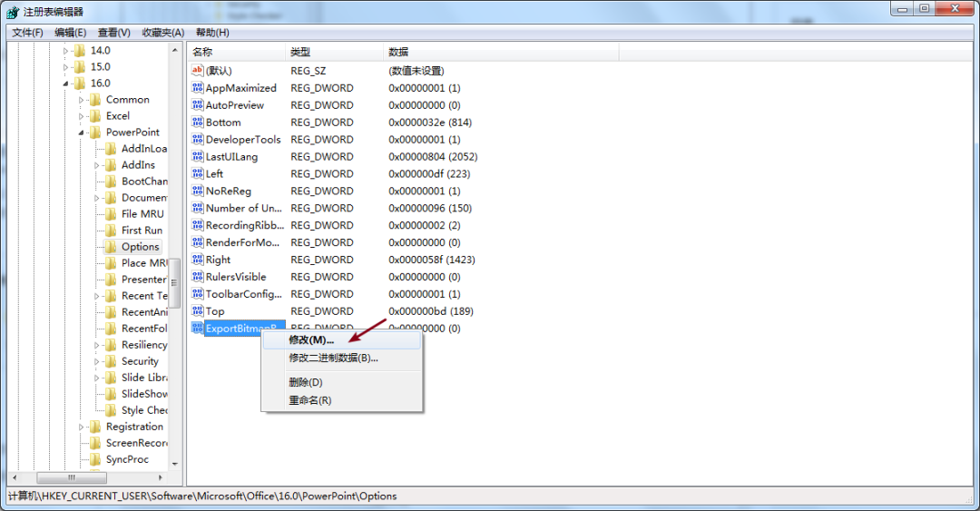This screenshot has width=980, height=511.
Task: Choose 删除(D) in the context menu
Action: (x=342, y=382)
